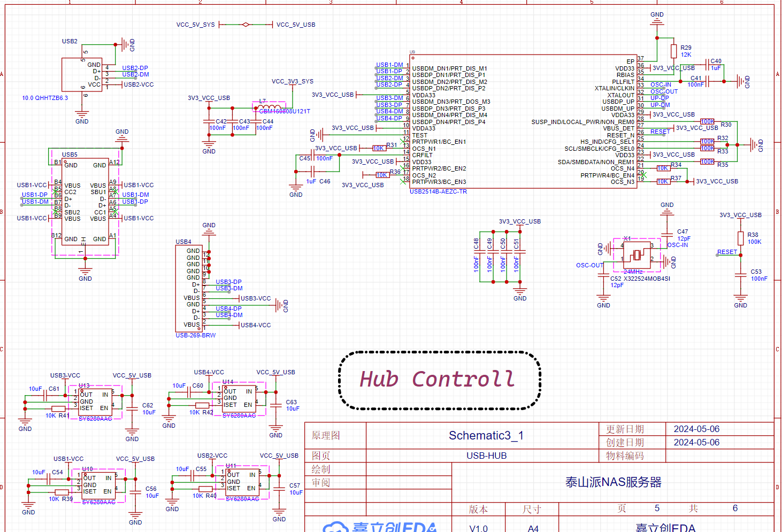Click the USB2 connector symbol

tap(82, 74)
